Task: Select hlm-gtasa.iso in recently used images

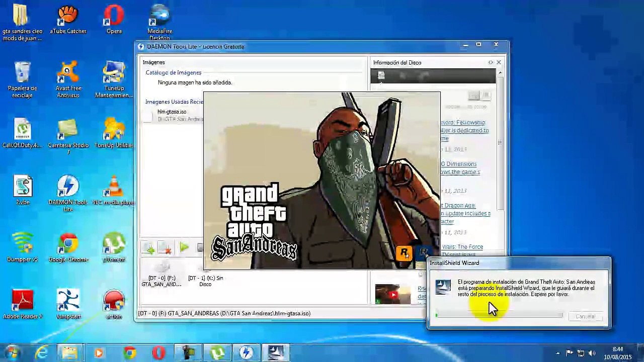Action: (172, 112)
